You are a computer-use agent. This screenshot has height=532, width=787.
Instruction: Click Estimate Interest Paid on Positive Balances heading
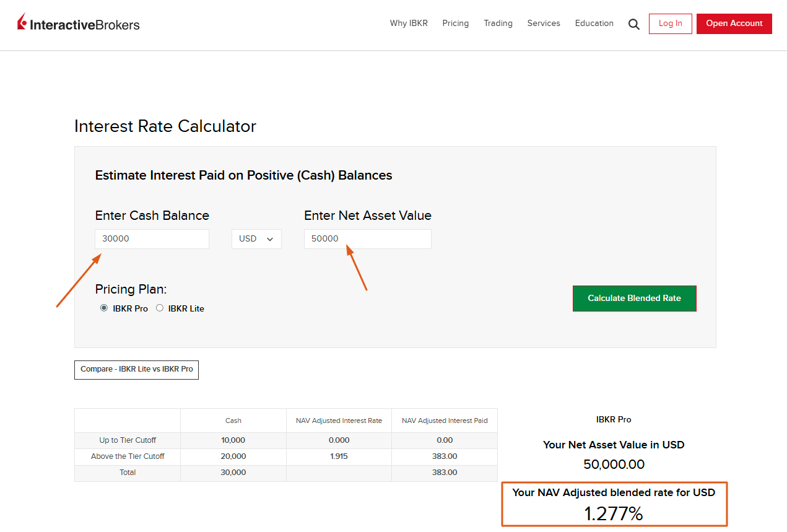click(x=243, y=176)
